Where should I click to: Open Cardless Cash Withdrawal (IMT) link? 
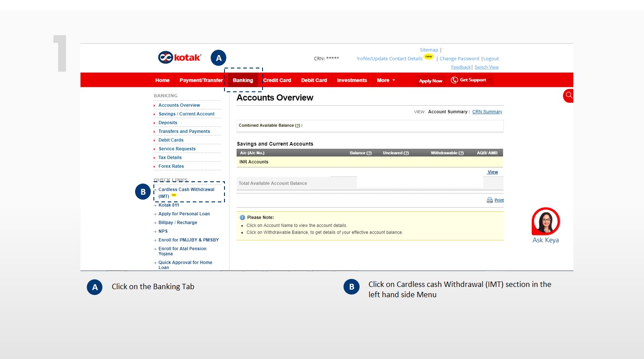pos(186,190)
